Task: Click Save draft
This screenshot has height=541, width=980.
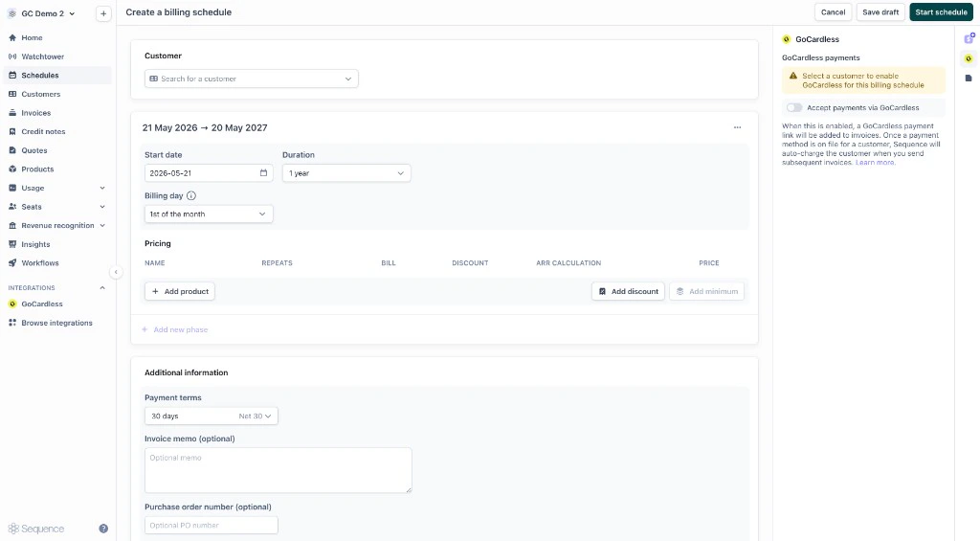Action: tap(880, 11)
